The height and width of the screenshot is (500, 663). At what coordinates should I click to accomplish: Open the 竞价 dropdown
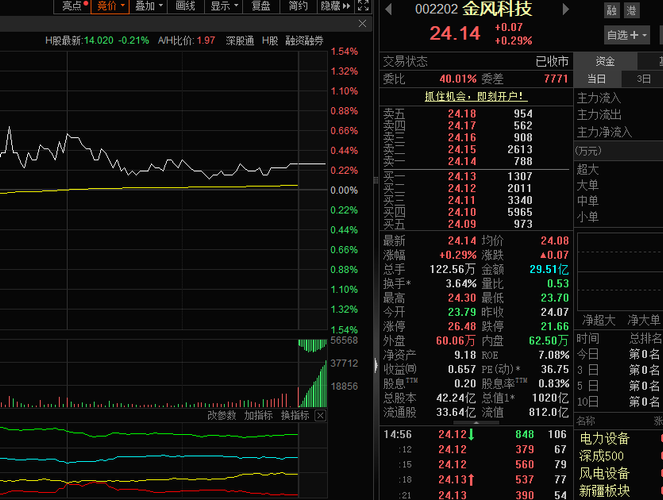click(x=110, y=6)
